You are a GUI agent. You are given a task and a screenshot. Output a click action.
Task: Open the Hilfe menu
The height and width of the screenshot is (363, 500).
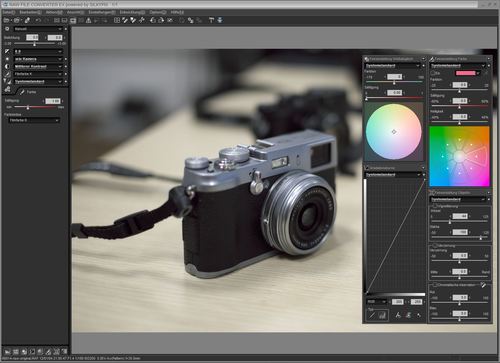point(177,12)
